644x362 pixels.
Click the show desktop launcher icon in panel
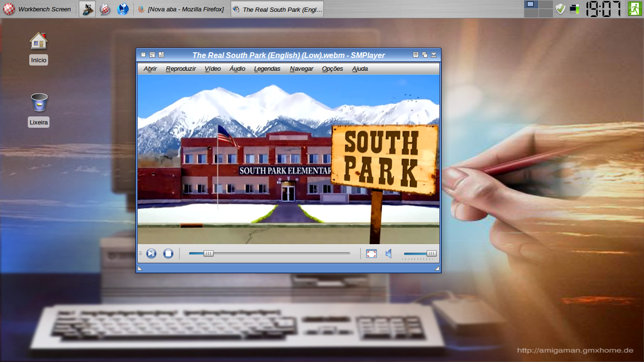click(87, 9)
